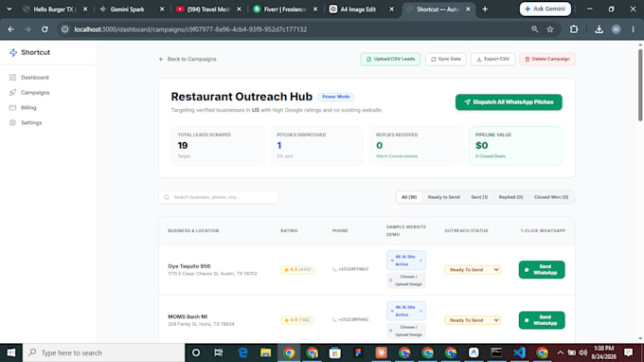The height and width of the screenshot is (362, 644).
Task: Open the tab search chevron dropdown
Action: [x=9, y=9]
